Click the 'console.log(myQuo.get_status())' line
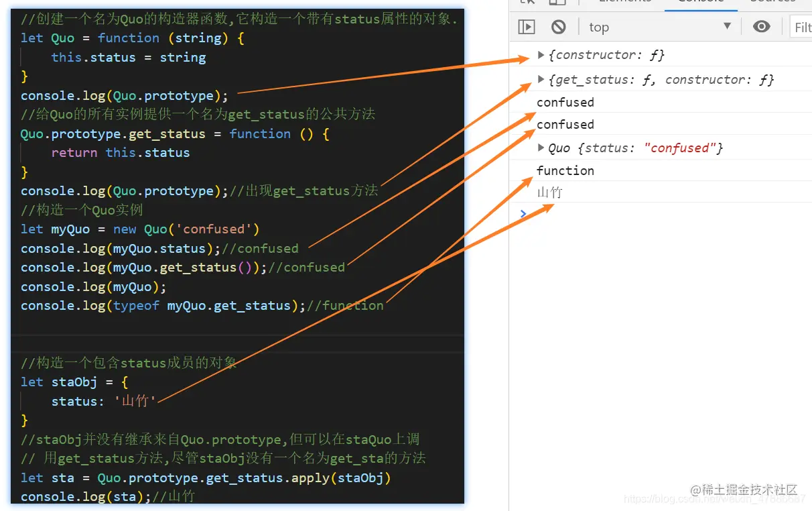This screenshot has height=511, width=812. point(183,267)
